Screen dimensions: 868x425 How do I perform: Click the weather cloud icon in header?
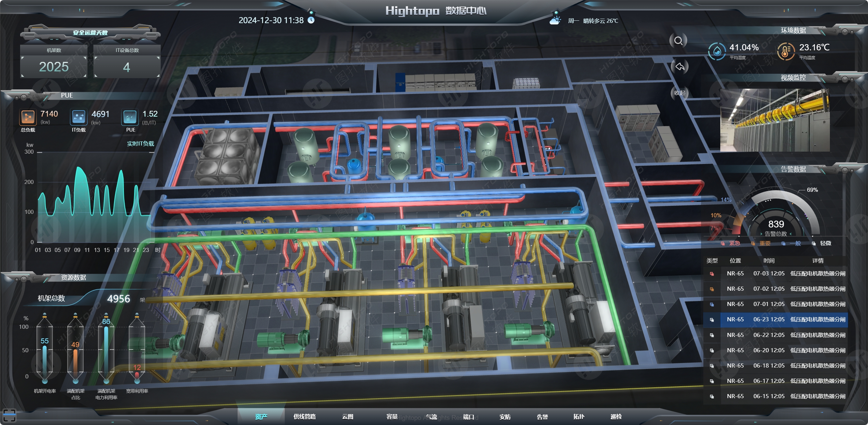(555, 20)
